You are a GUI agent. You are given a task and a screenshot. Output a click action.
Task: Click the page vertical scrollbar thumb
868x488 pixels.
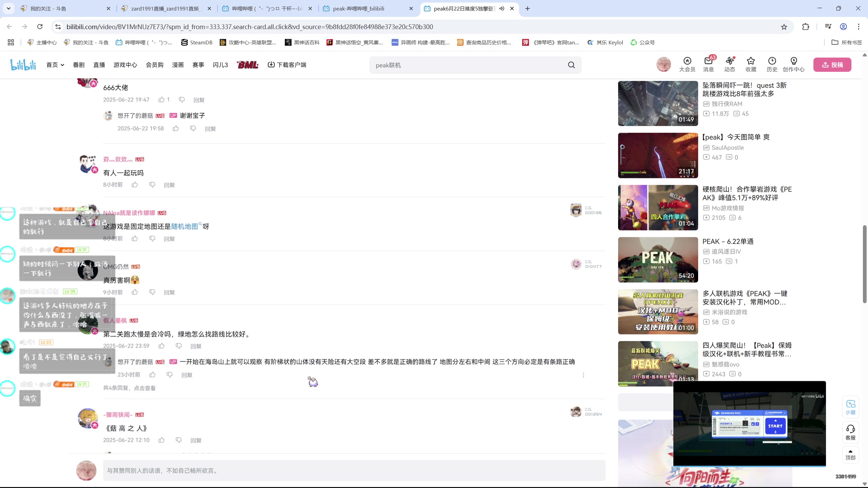tap(864, 264)
